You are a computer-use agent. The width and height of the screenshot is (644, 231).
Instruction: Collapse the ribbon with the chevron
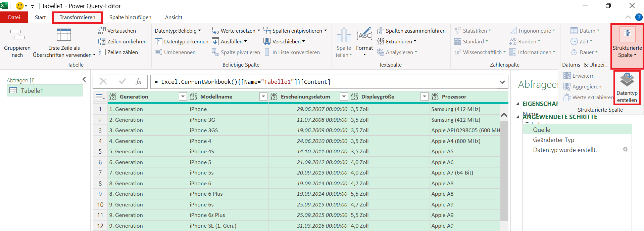coord(628,17)
